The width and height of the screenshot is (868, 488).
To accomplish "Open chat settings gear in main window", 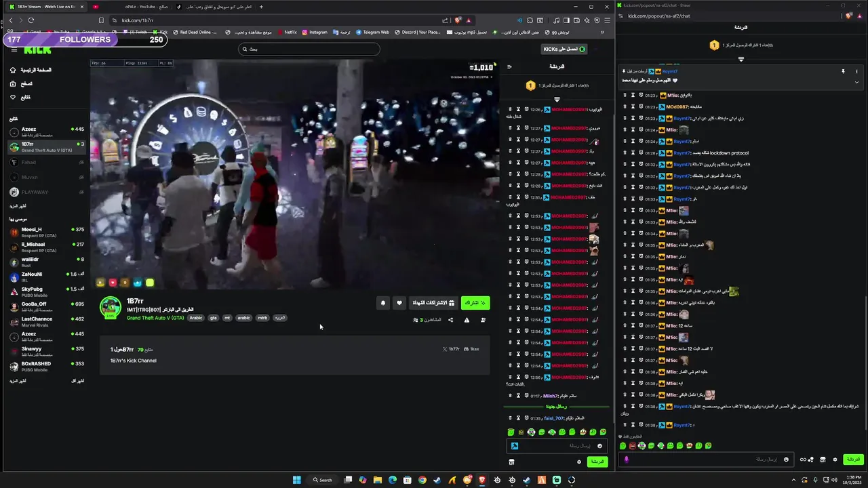I will click(x=579, y=462).
